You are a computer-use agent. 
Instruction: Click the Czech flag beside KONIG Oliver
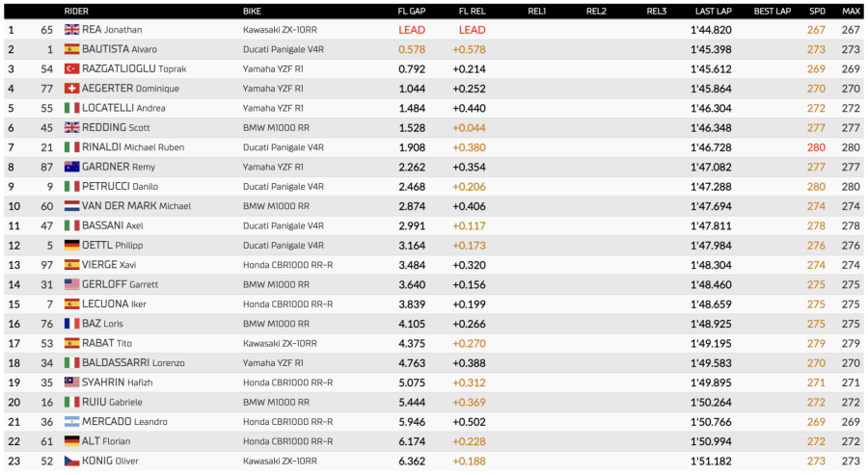click(71, 461)
